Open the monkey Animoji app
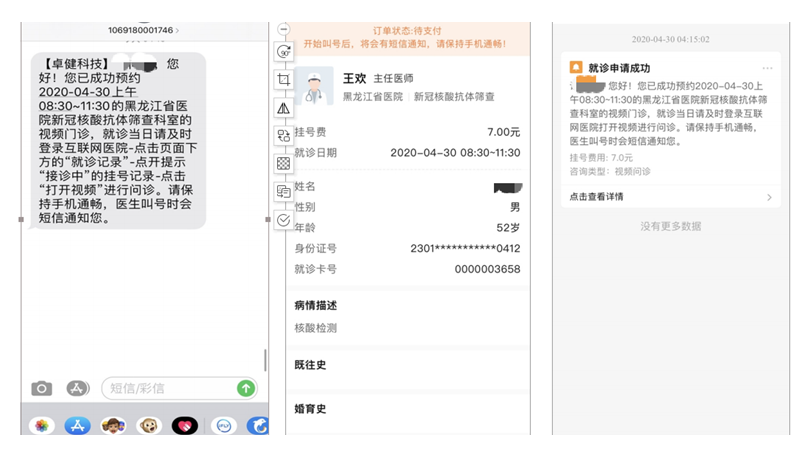The height and width of the screenshot is (458, 811). pos(149,425)
